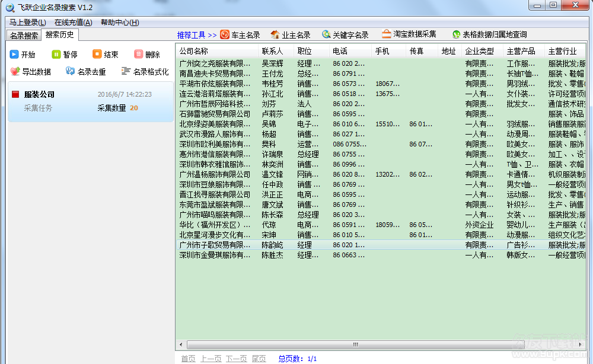This screenshot has width=593, height=364.
Task: Click the app logo in title bar
Action: tap(10, 7)
